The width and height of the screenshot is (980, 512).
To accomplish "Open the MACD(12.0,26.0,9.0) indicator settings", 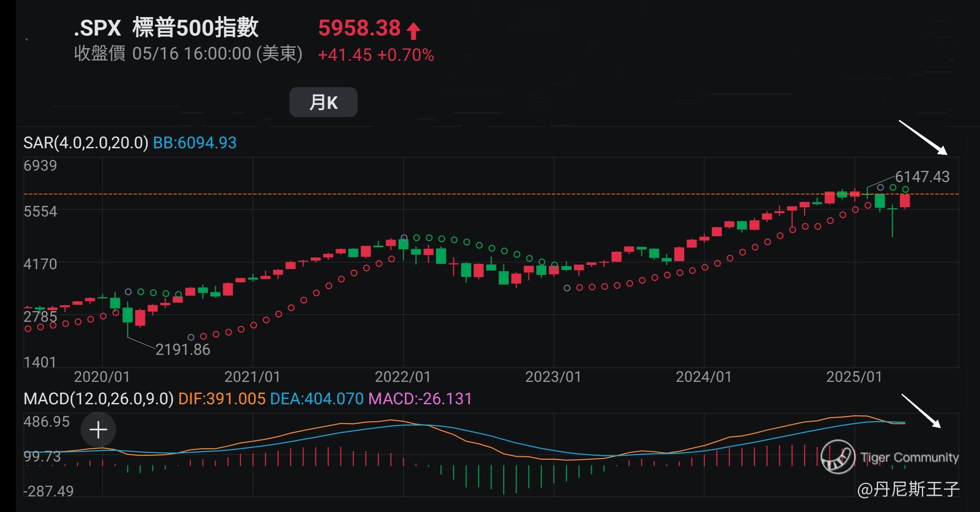I will [x=99, y=399].
